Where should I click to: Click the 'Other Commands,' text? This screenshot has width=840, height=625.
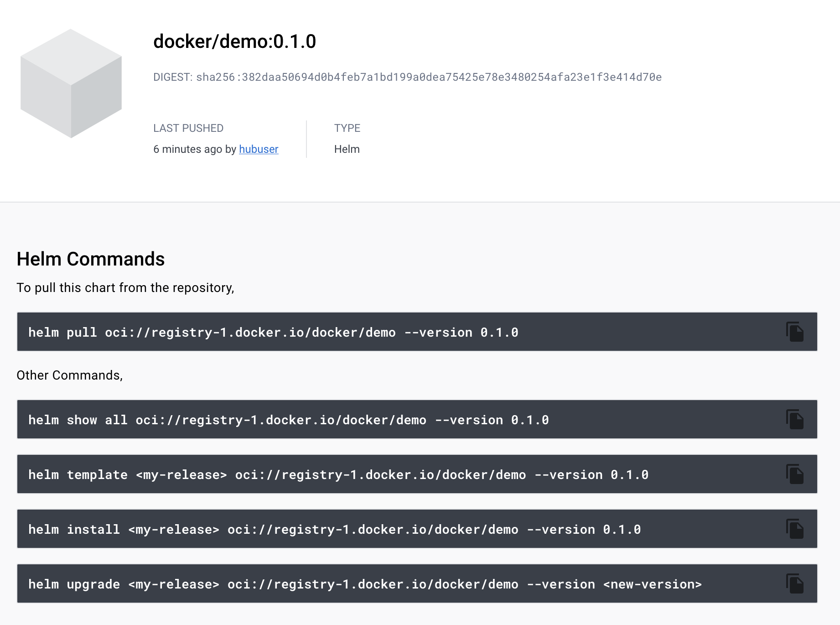[70, 375]
